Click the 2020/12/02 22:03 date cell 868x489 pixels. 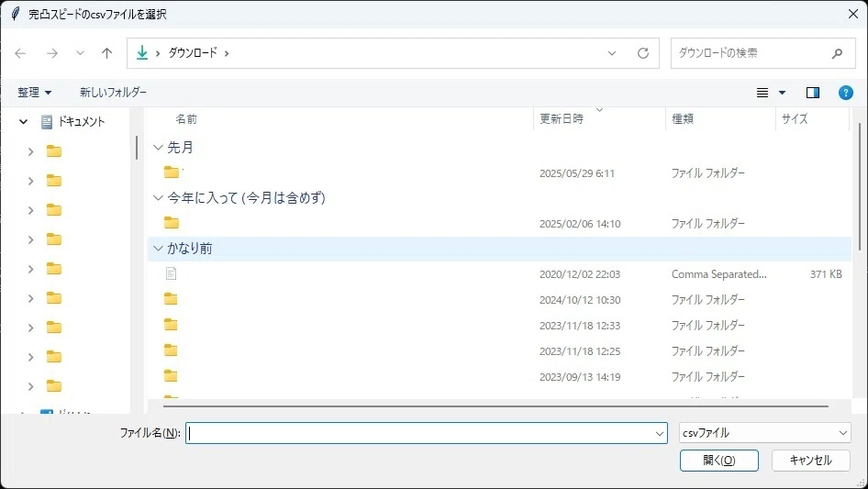tap(580, 274)
